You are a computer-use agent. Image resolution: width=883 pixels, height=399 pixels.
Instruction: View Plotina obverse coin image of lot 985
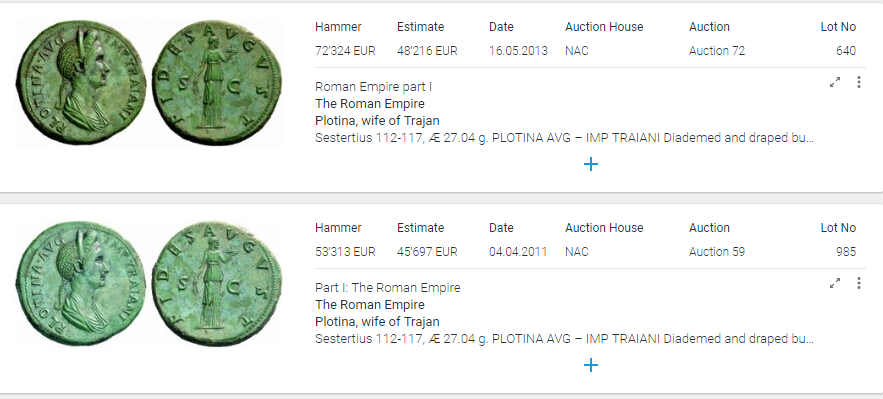tap(81, 284)
